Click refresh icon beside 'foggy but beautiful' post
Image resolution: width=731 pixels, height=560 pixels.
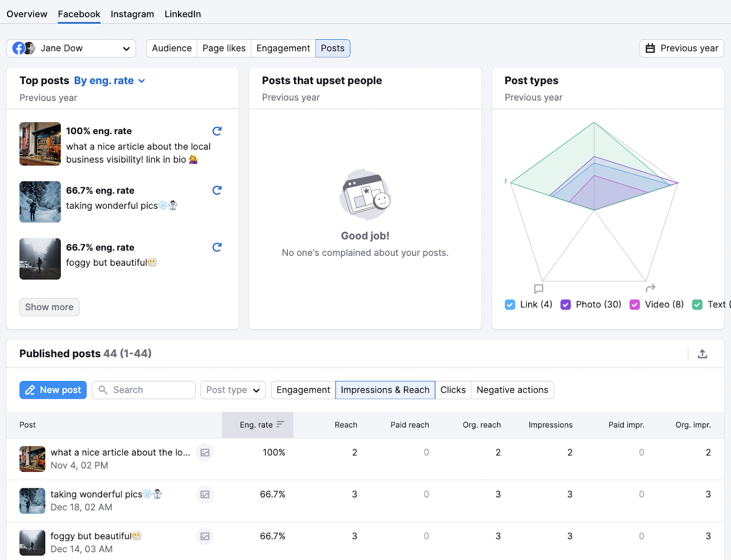(217, 248)
